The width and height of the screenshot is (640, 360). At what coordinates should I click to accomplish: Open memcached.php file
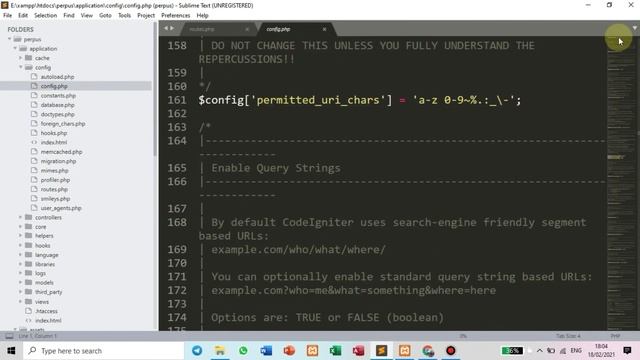[x=61, y=152]
